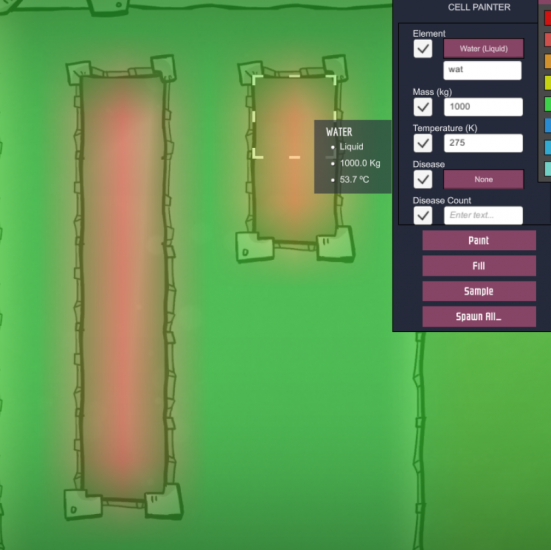Click the Sample button

pyautogui.click(x=479, y=291)
